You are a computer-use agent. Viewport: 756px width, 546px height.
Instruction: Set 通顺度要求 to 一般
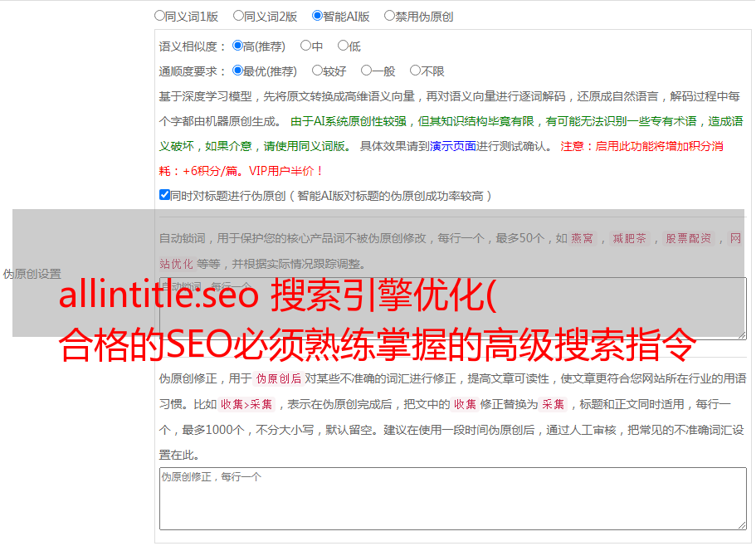pos(367,71)
